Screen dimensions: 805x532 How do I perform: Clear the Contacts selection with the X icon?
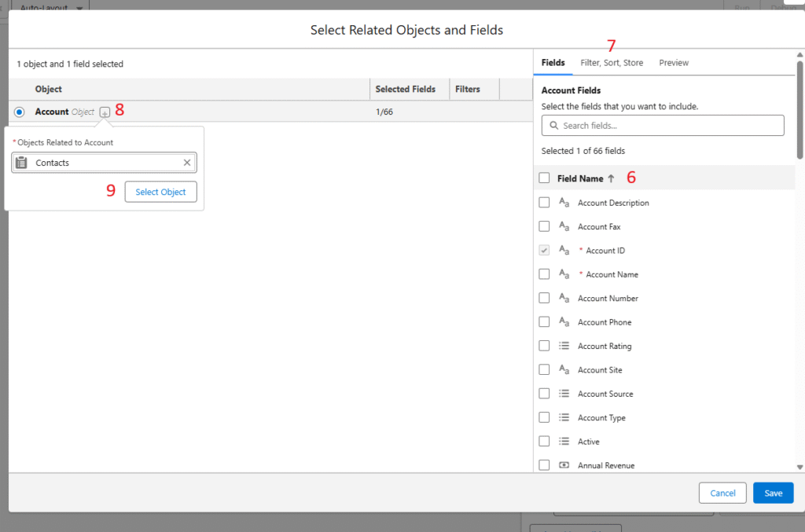(x=187, y=163)
